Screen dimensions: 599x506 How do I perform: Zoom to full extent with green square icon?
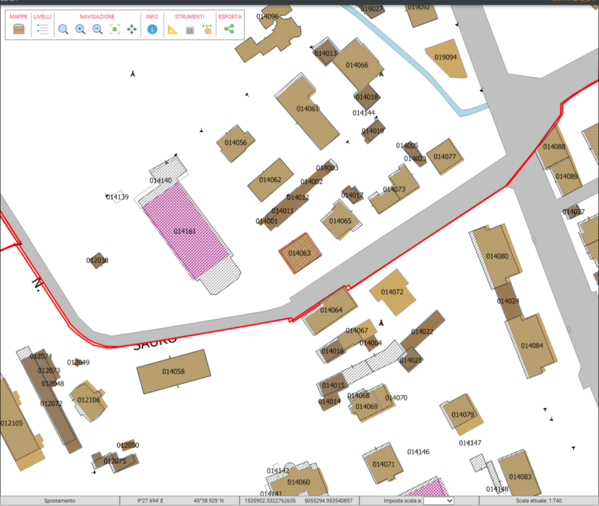coord(115,29)
